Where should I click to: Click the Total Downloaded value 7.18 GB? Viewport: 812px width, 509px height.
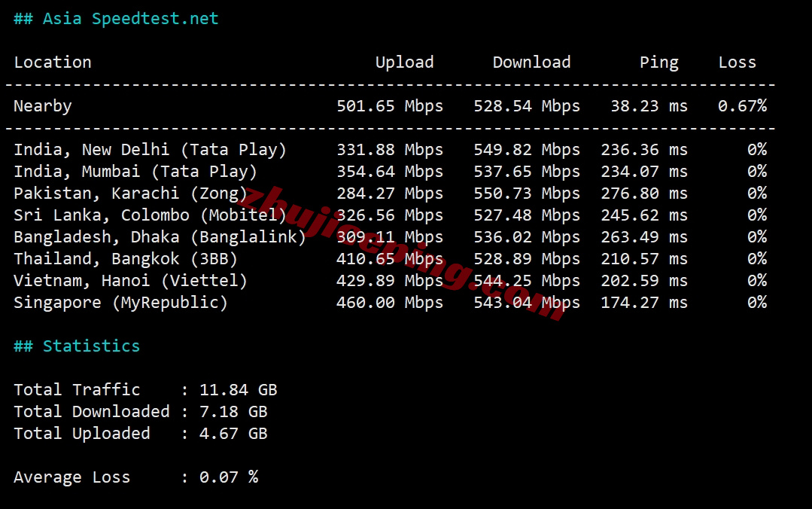tap(233, 412)
